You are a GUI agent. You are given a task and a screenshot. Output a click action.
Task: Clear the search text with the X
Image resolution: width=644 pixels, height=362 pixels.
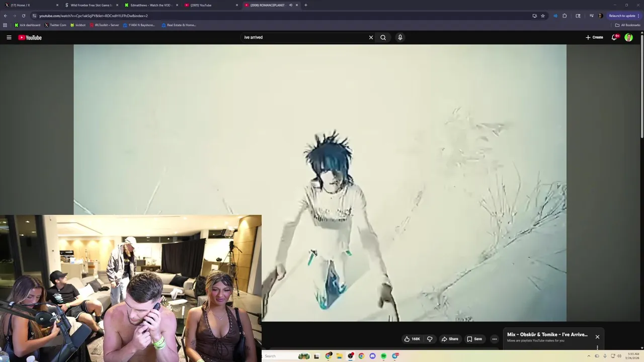click(371, 37)
